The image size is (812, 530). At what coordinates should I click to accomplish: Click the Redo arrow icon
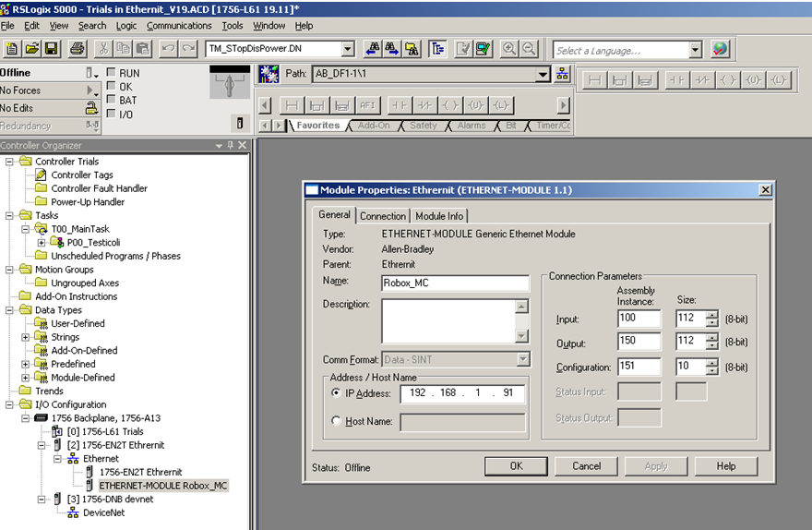(x=188, y=49)
